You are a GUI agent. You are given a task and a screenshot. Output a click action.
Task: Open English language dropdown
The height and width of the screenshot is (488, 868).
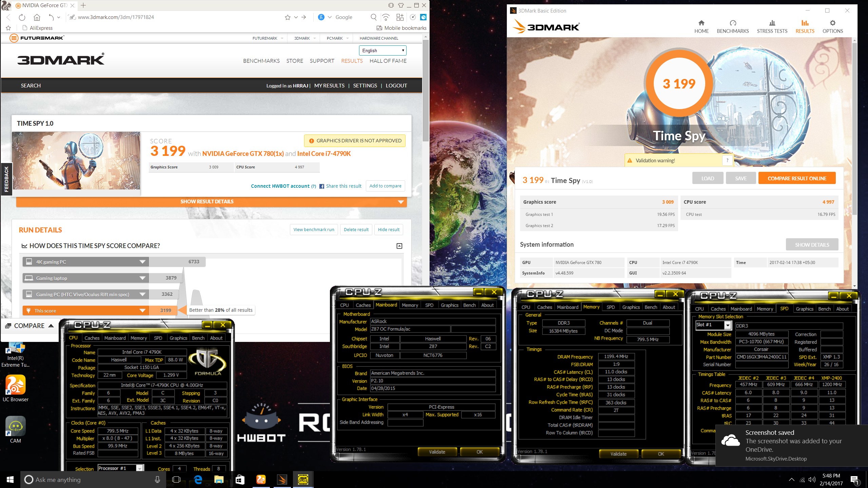click(x=382, y=50)
